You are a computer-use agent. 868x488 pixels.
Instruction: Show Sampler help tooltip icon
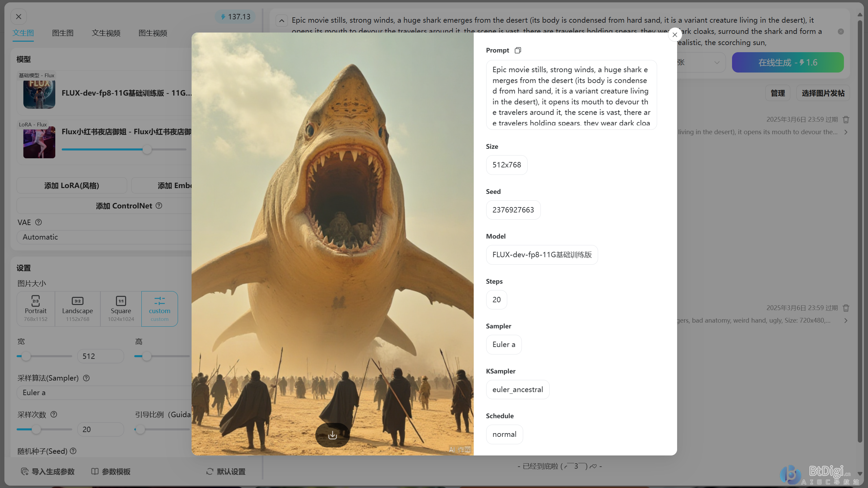click(86, 378)
